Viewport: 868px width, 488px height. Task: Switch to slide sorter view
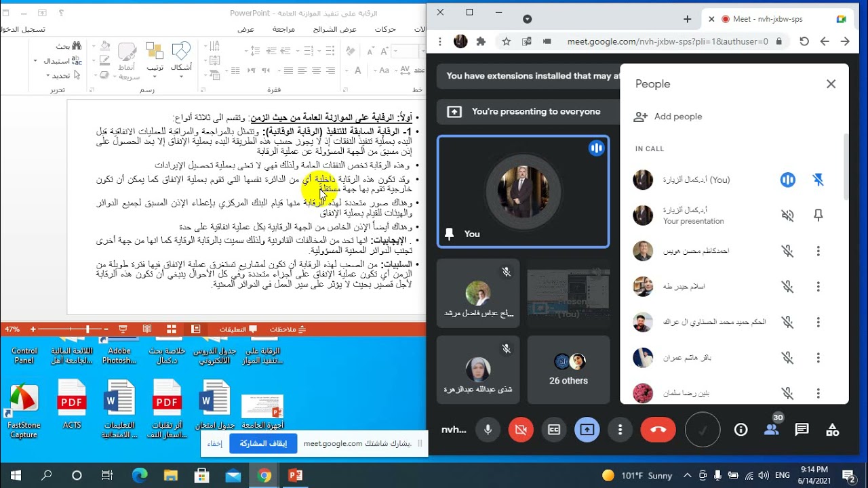point(172,329)
